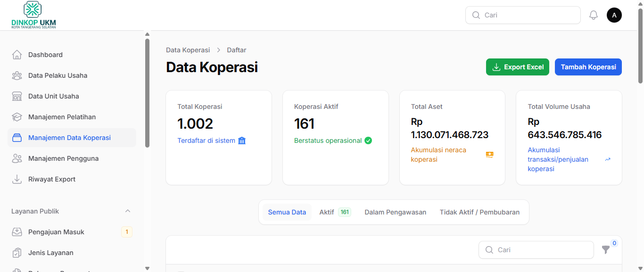Click Total Aset value Rp 1.130.071.468.723

[450, 128]
